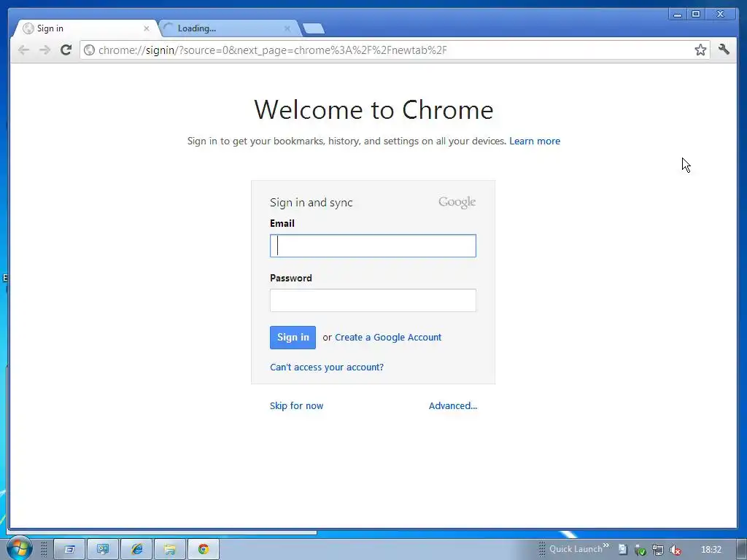Open Windows Explorer folder in taskbar
The image size is (747, 560).
pyautogui.click(x=169, y=550)
